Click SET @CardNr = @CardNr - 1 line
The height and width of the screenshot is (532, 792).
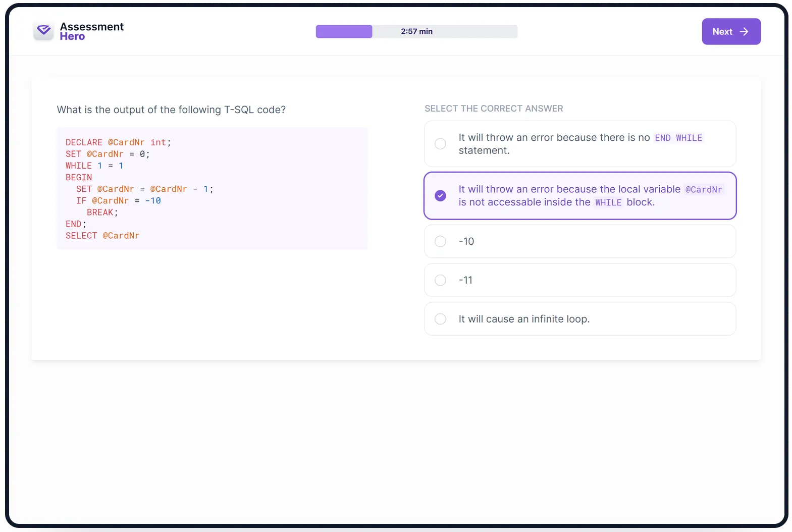pos(145,189)
